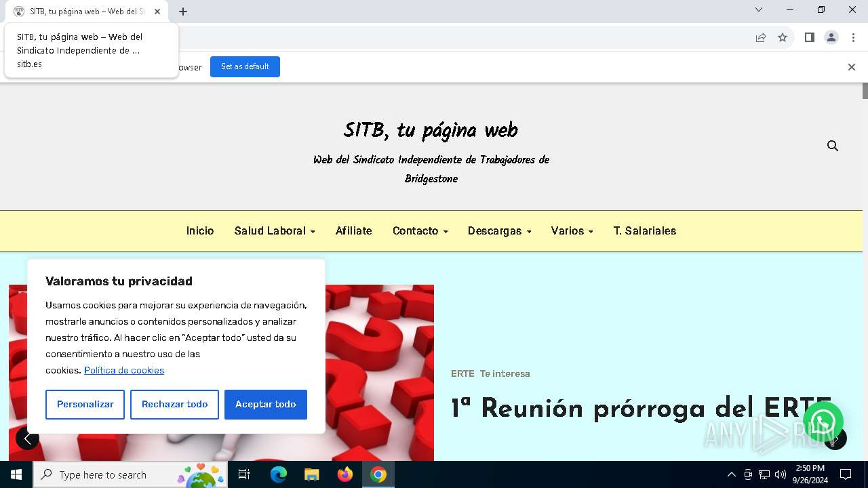Select the SITB browser tab
This screenshot has width=868, height=488.
(87, 12)
